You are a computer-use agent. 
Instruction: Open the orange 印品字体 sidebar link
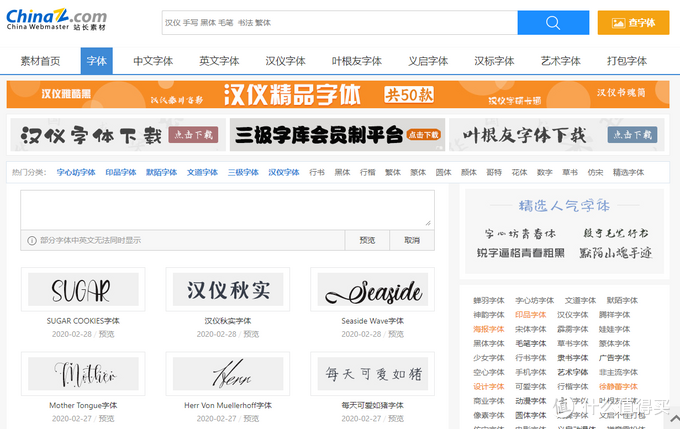tap(530, 315)
